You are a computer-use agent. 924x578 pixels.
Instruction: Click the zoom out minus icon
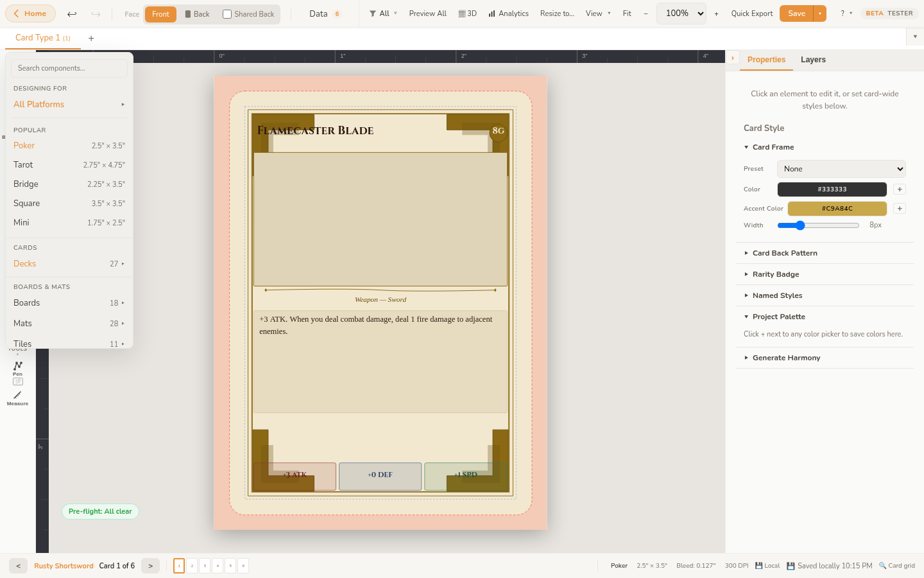pos(646,13)
